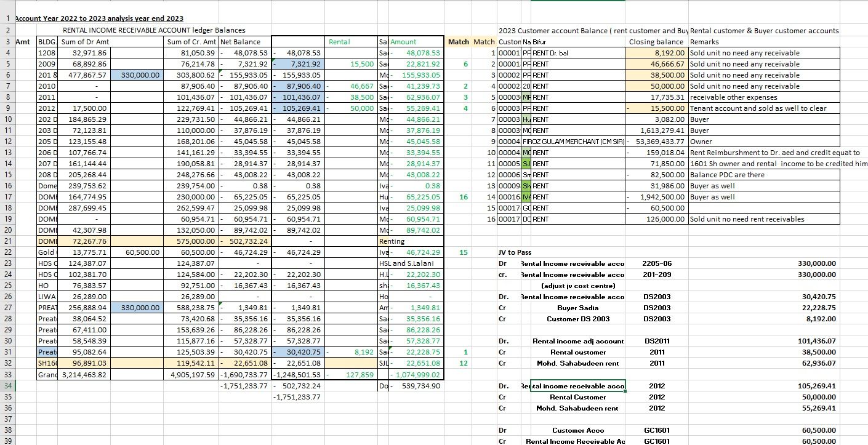Select the green 'Amount' header cell
868x445 pixels.
pos(404,42)
